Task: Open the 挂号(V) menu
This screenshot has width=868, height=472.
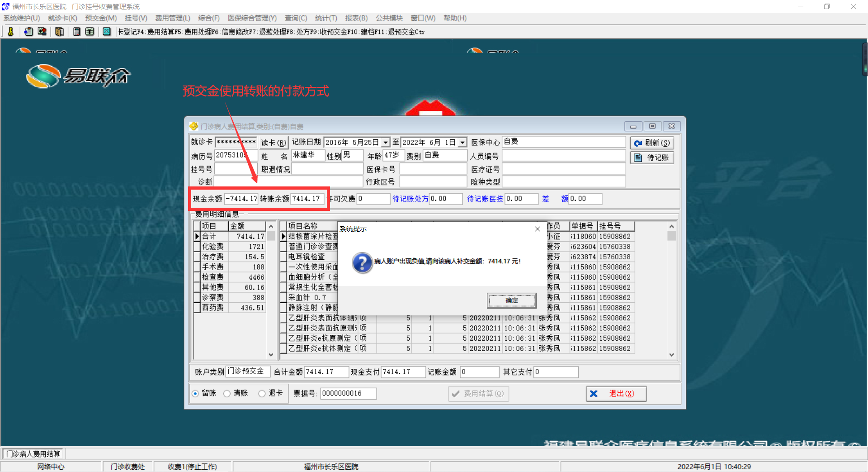Action: [x=136, y=18]
